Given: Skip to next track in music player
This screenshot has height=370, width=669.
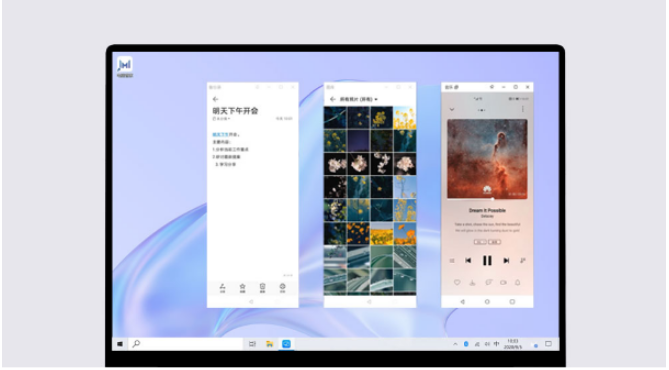Looking at the screenshot, I should point(506,260).
